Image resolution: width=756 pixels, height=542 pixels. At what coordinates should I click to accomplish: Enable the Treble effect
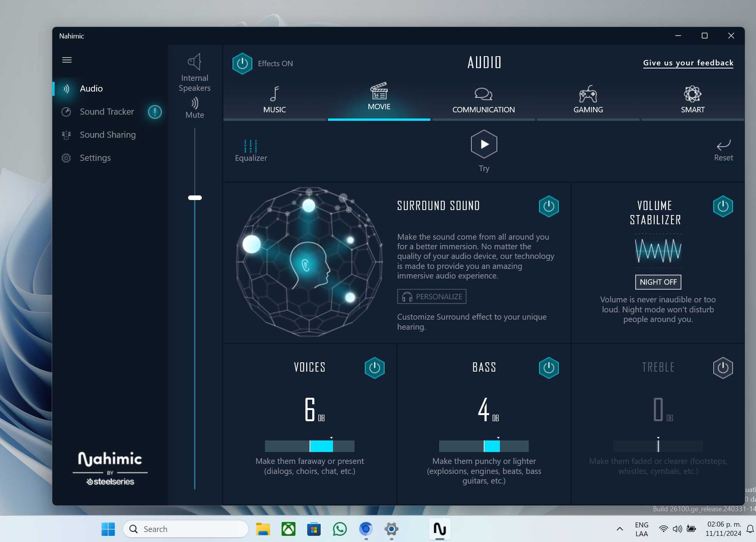coord(723,368)
